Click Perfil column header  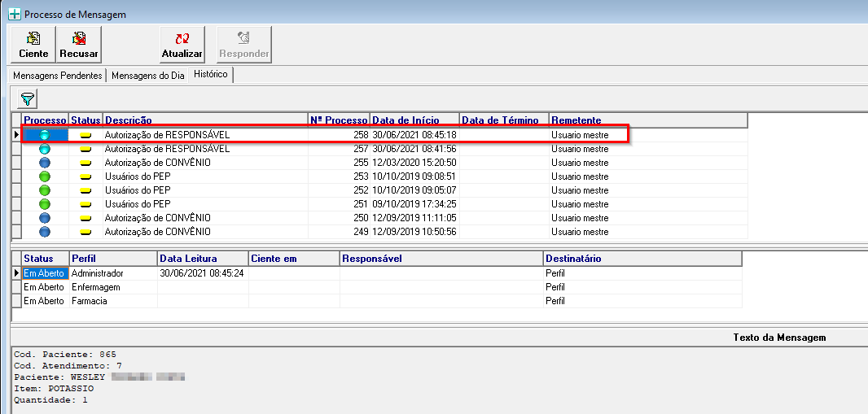pos(113,259)
